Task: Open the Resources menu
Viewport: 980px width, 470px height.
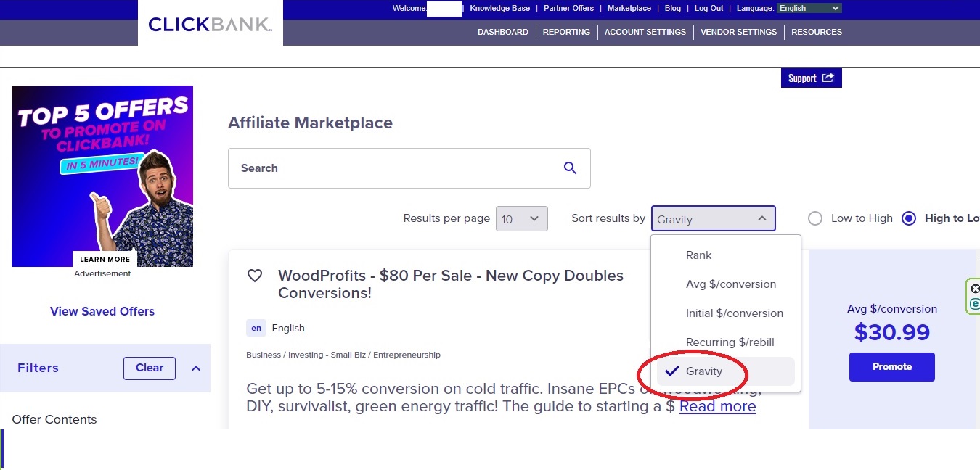Action: (817, 32)
